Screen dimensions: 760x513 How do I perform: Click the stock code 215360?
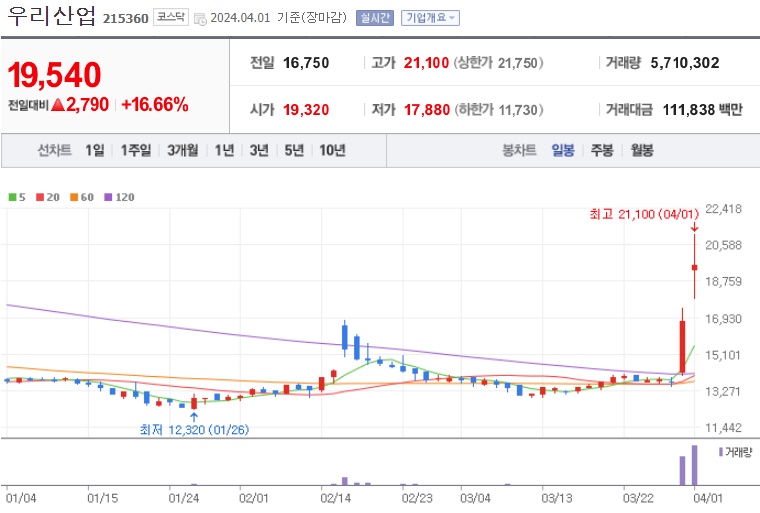(126, 18)
